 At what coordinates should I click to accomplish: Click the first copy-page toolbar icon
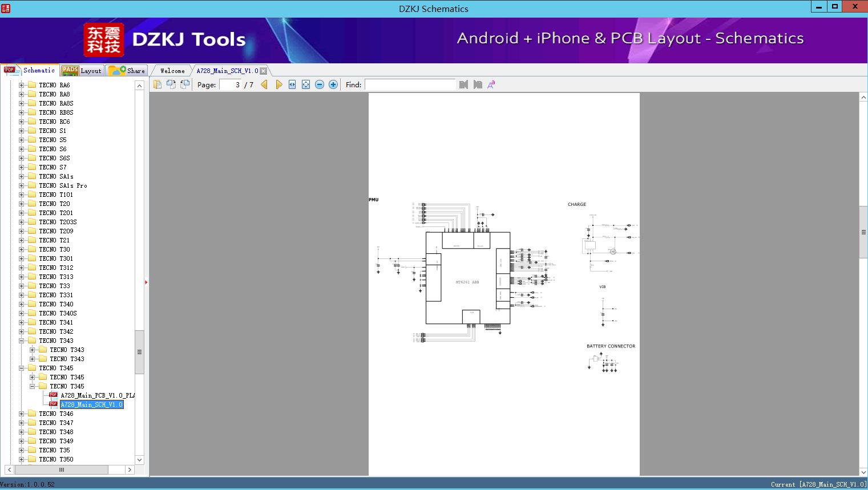158,84
